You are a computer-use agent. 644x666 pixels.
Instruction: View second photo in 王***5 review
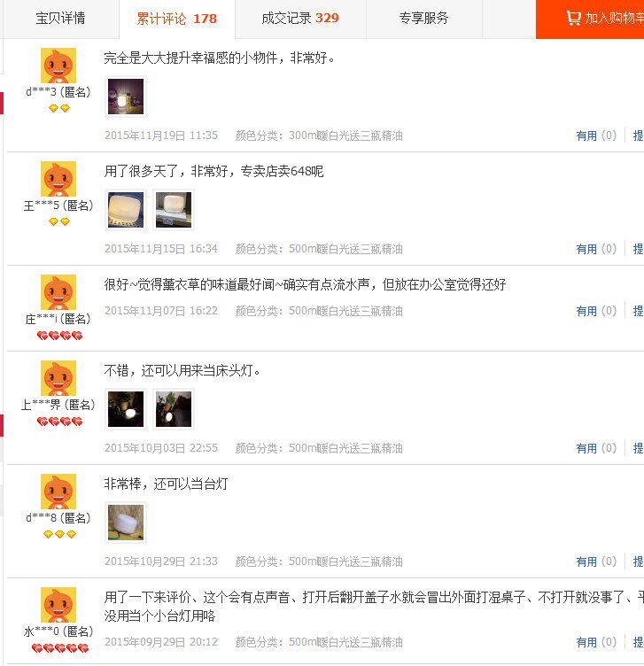(x=174, y=210)
